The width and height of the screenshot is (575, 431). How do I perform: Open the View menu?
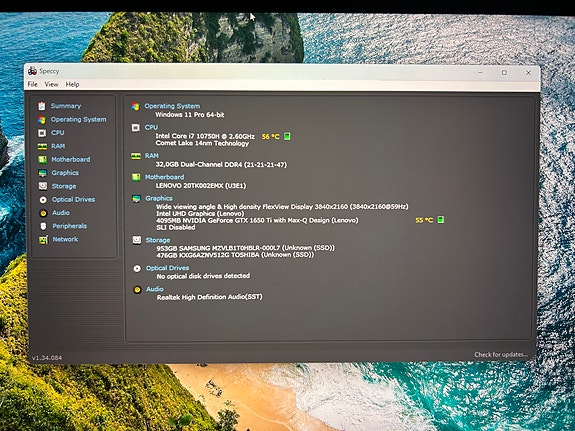coord(51,84)
